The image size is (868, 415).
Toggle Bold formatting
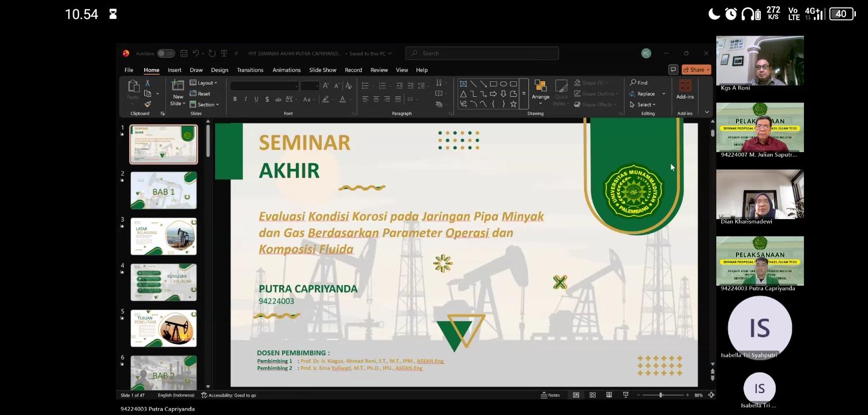[x=235, y=99]
